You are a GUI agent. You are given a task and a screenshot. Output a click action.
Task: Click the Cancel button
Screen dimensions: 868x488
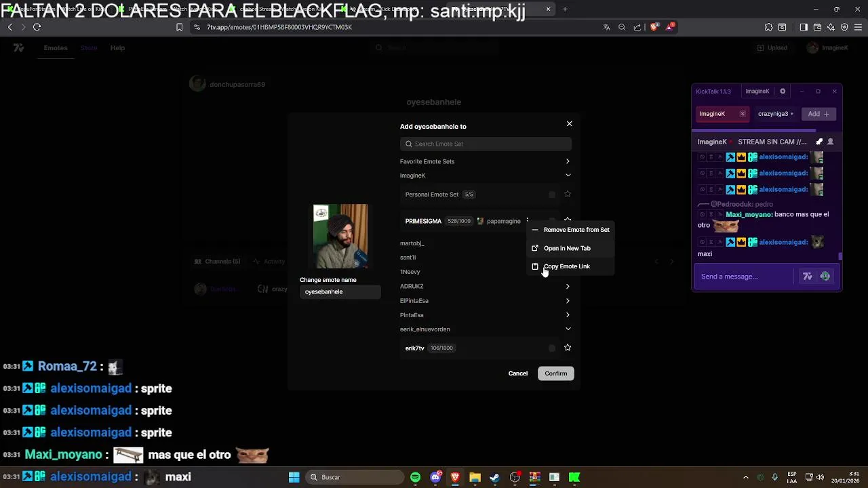point(518,373)
